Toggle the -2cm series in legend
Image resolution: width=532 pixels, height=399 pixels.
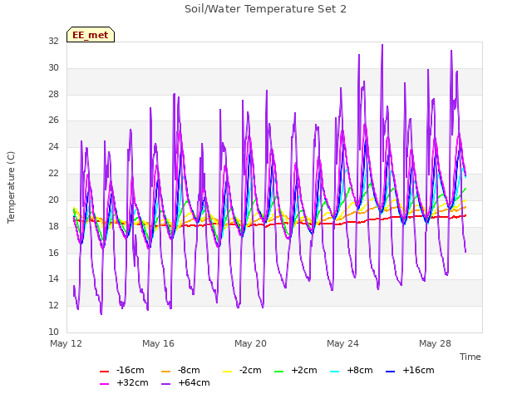[x=242, y=370]
